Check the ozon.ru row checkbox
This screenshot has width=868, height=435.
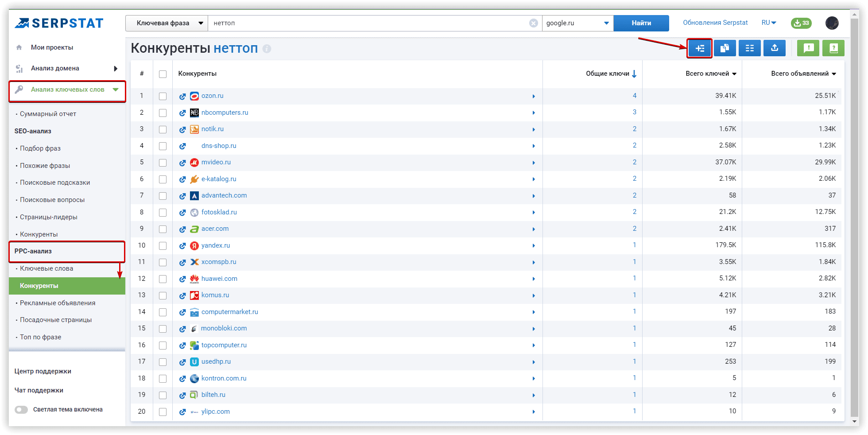pos(163,96)
